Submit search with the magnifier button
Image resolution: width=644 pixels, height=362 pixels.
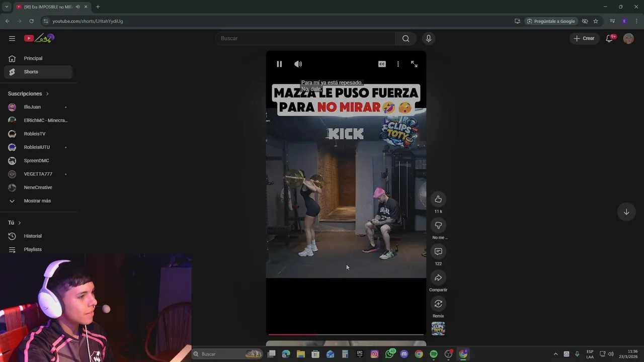click(x=406, y=38)
